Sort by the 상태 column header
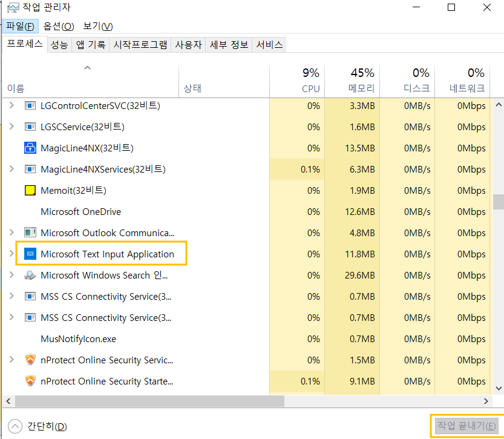 click(224, 81)
